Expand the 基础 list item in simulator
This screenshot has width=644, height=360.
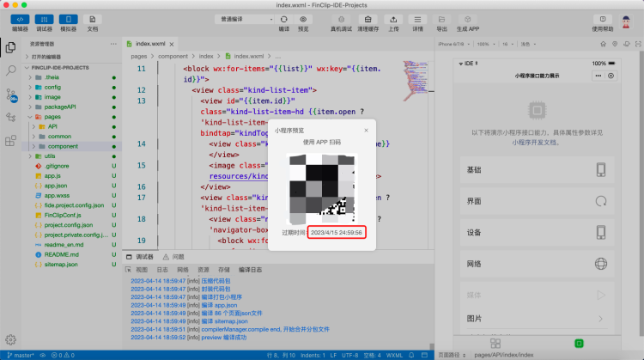point(538,170)
